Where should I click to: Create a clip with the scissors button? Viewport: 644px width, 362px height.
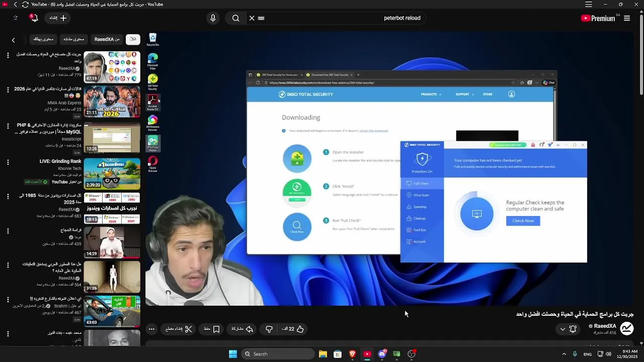179,329
